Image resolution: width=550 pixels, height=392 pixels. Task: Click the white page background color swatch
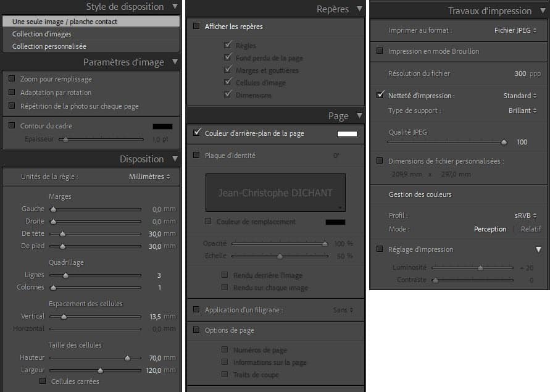pos(347,133)
